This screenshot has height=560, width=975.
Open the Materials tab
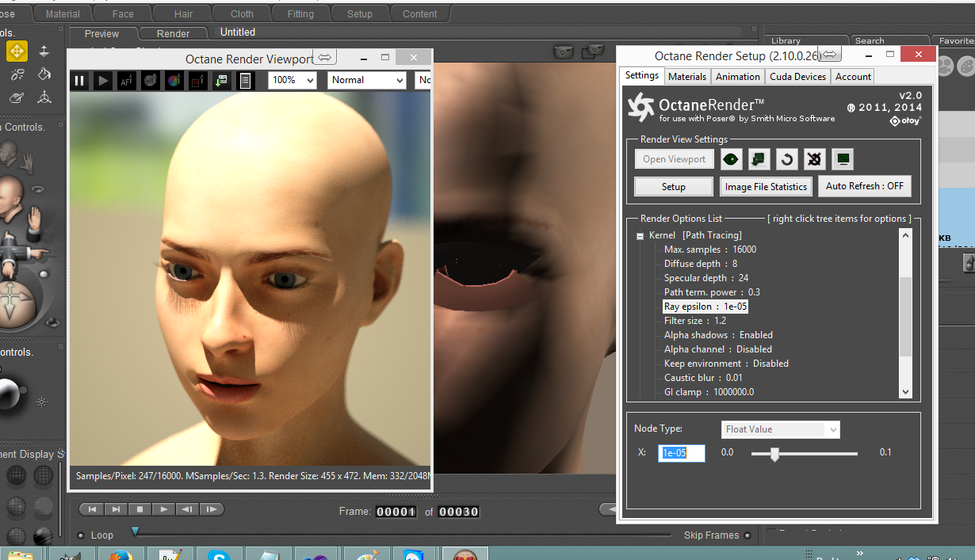(687, 77)
